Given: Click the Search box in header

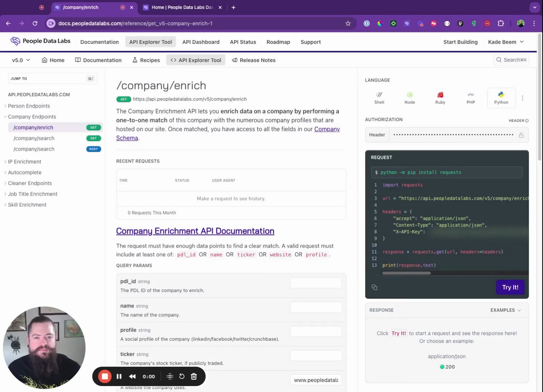Looking at the screenshot, I should click(x=512, y=60).
